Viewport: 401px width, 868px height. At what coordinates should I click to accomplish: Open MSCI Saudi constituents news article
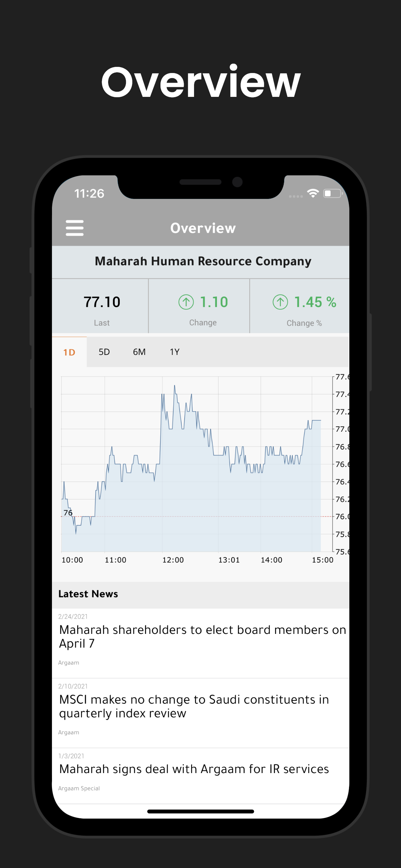click(x=200, y=713)
